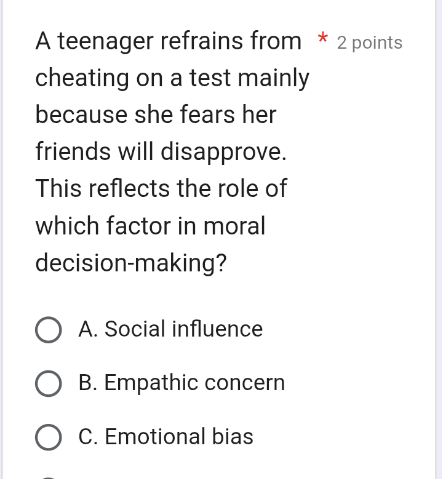Image resolution: width=442 pixels, height=479 pixels.
Task: Click the red required asterisk
Action: 322,38
